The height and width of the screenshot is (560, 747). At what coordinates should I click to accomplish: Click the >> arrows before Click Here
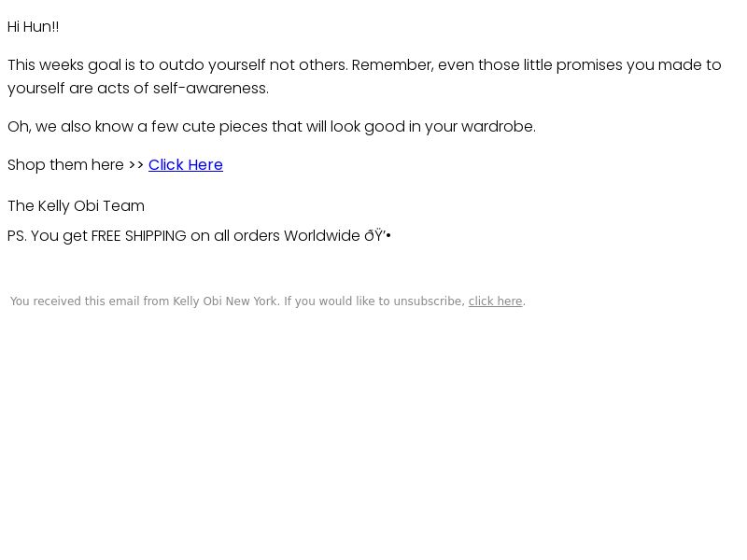coord(135,165)
